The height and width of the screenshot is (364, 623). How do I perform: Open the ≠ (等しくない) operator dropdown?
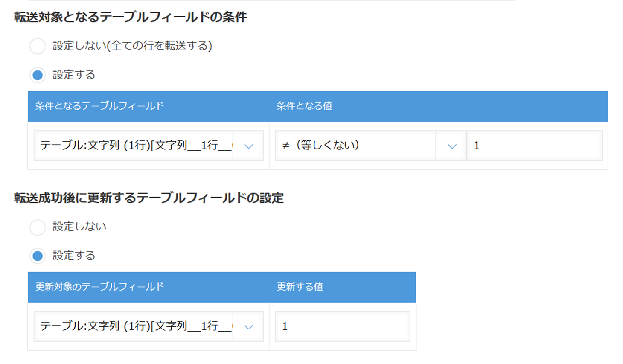[370, 146]
